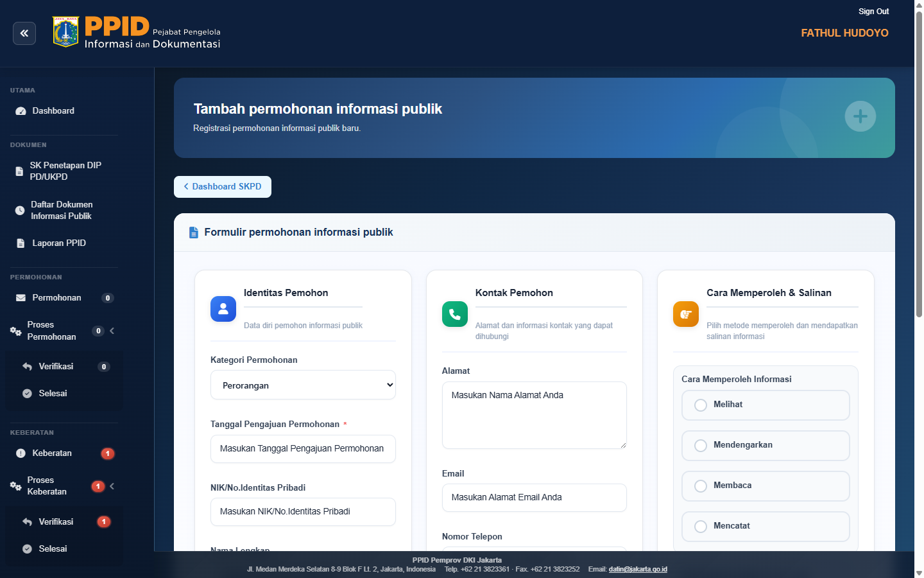Collapse sidebar with double-chevron button
The width and height of the screenshot is (924, 578).
(24, 33)
